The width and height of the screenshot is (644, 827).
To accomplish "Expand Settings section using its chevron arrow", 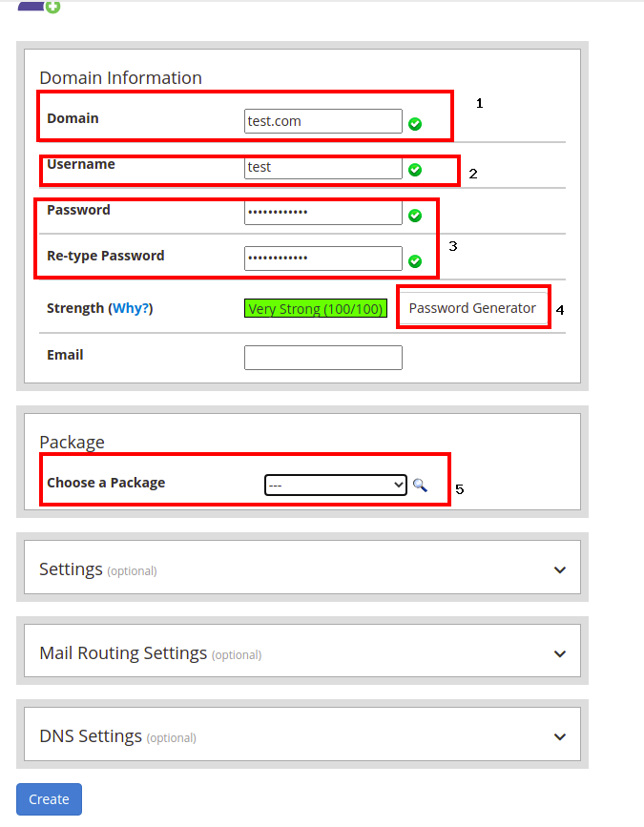I will coord(559,570).
